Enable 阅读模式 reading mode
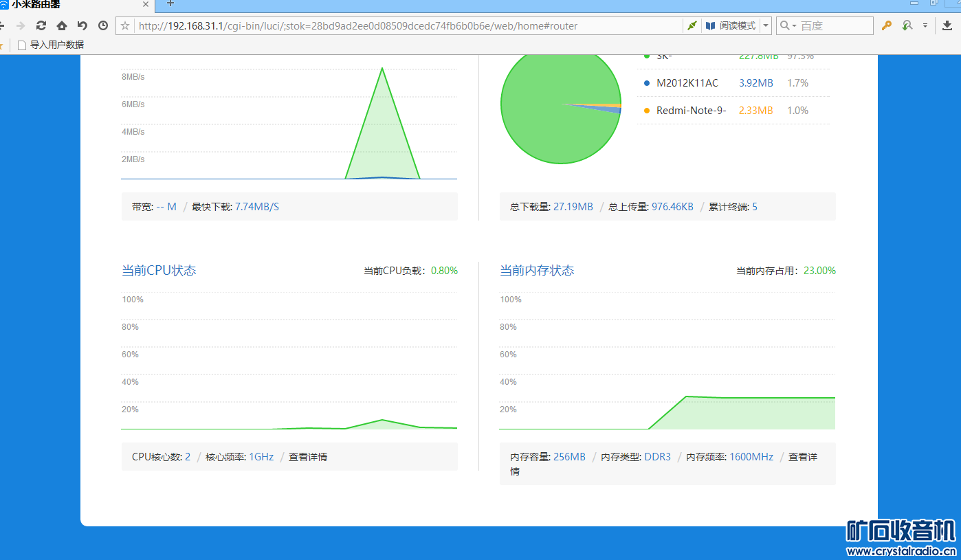The width and height of the screenshot is (961, 560). pyautogui.click(x=731, y=25)
